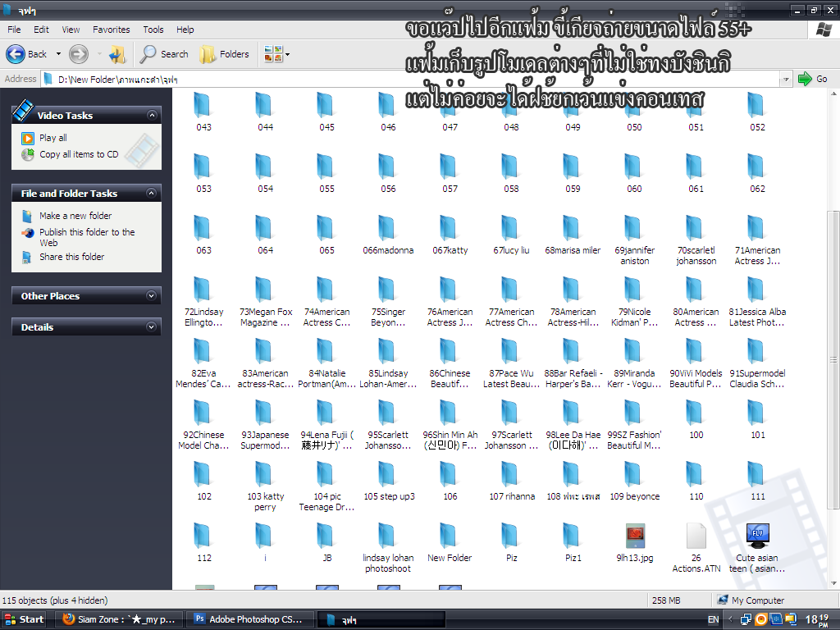Image resolution: width=840 pixels, height=630 pixels.
Task: Open the Tools menu
Action: tap(153, 30)
